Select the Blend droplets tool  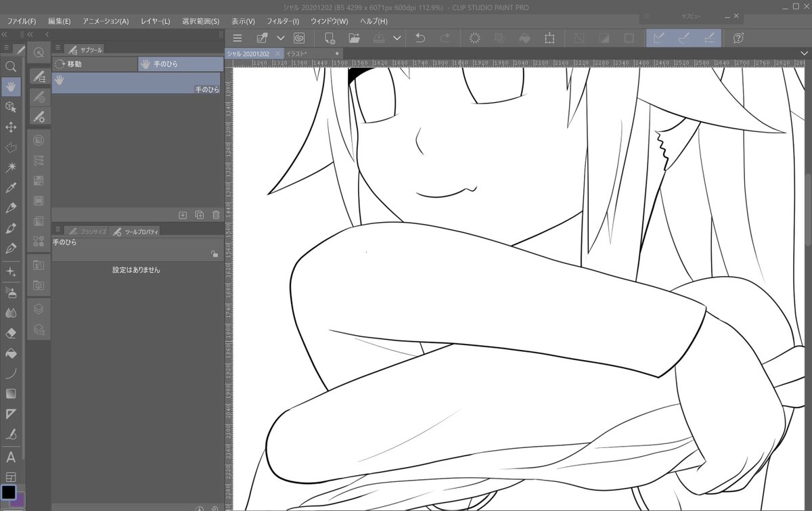(11, 313)
